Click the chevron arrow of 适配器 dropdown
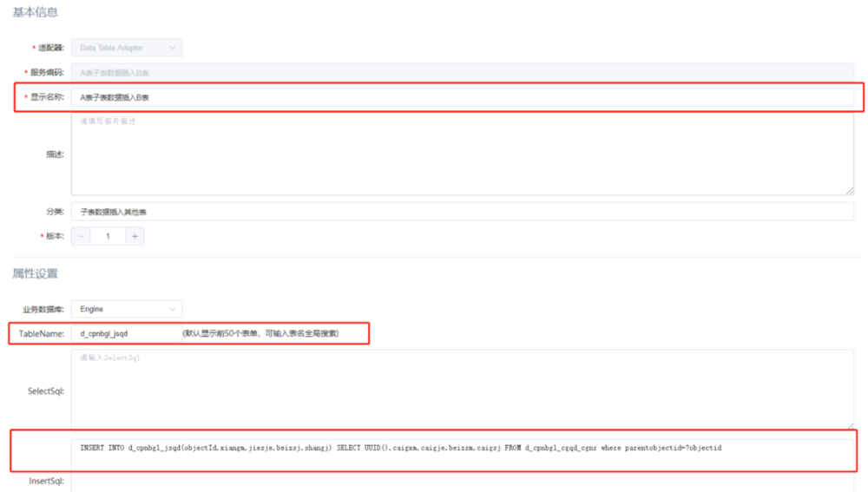Image resolution: width=868 pixels, height=492 pixels. pos(172,48)
